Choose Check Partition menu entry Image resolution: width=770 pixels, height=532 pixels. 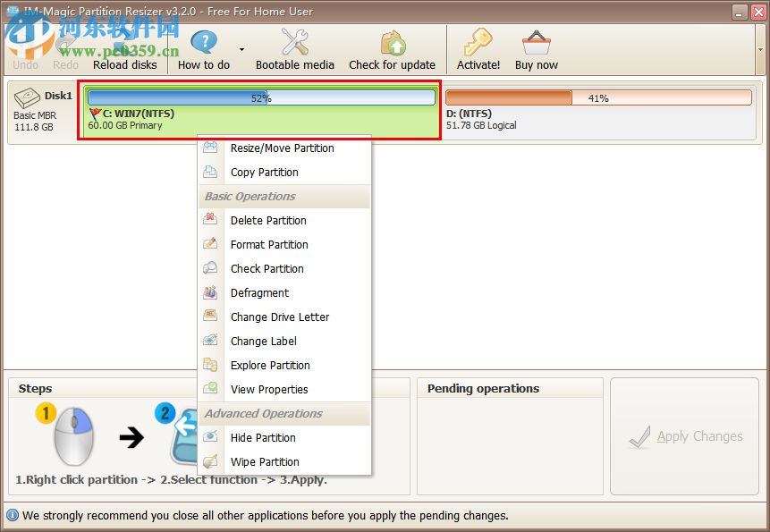pyautogui.click(x=284, y=268)
